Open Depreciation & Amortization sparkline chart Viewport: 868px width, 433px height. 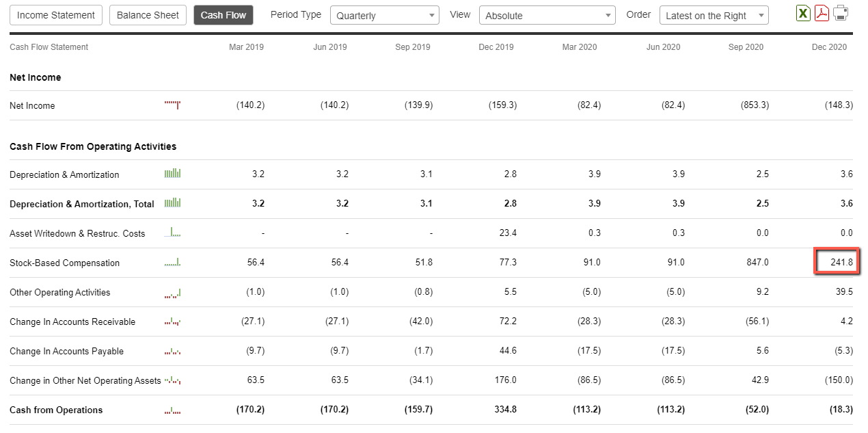click(x=172, y=174)
